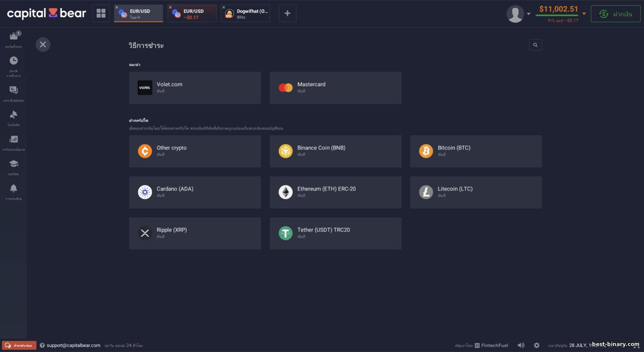Choose Mastercard payment option

tap(336, 88)
